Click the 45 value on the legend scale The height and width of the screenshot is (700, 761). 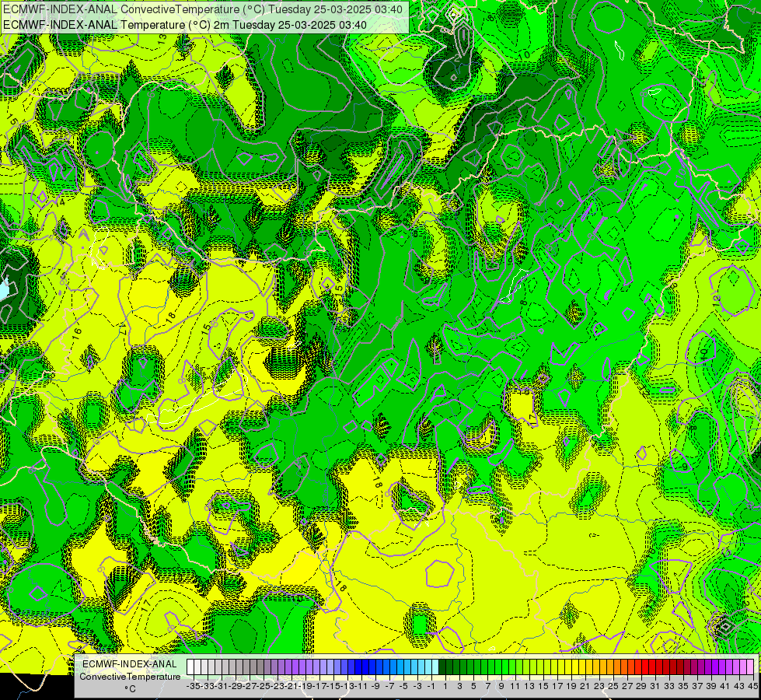point(752,686)
